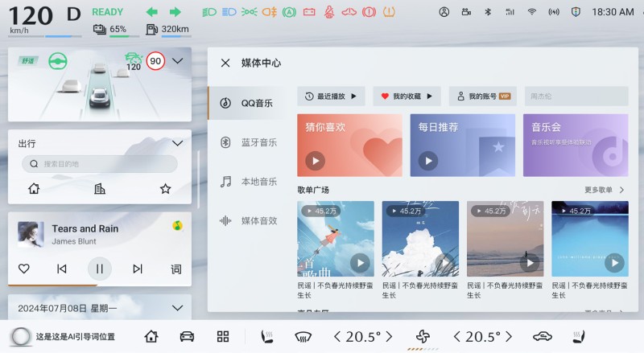Skip to previous track
644x353 pixels.
pyautogui.click(x=62, y=269)
